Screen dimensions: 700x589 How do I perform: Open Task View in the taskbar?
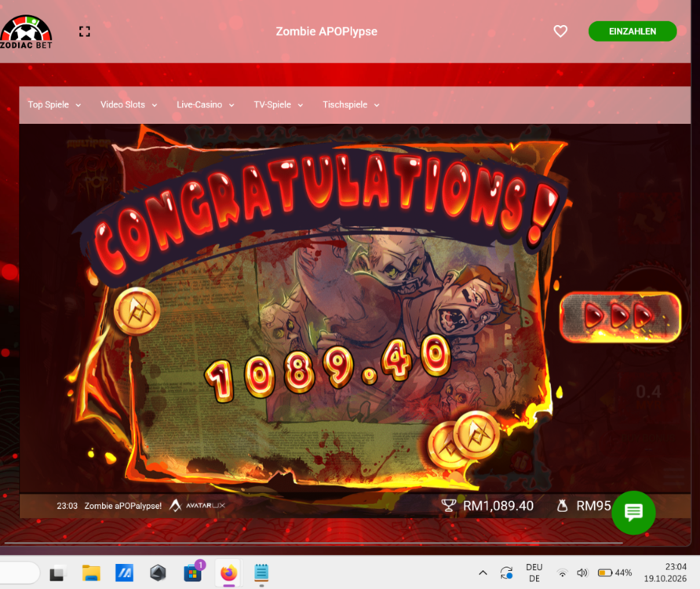(x=57, y=573)
